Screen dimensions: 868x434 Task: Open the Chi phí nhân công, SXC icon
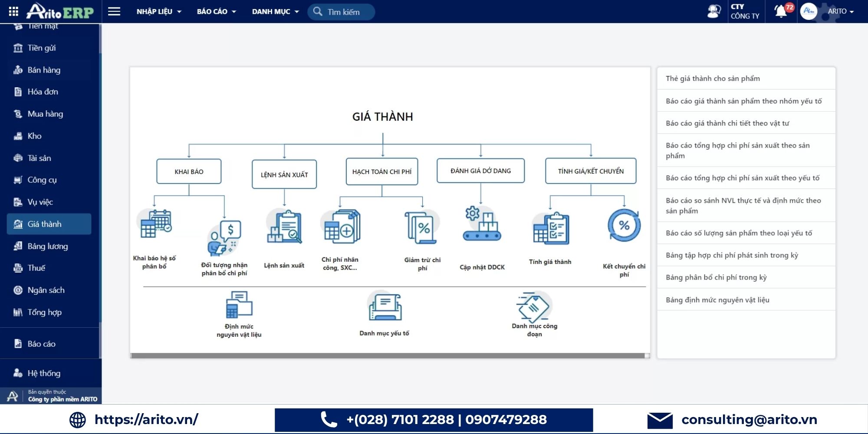(341, 227)
